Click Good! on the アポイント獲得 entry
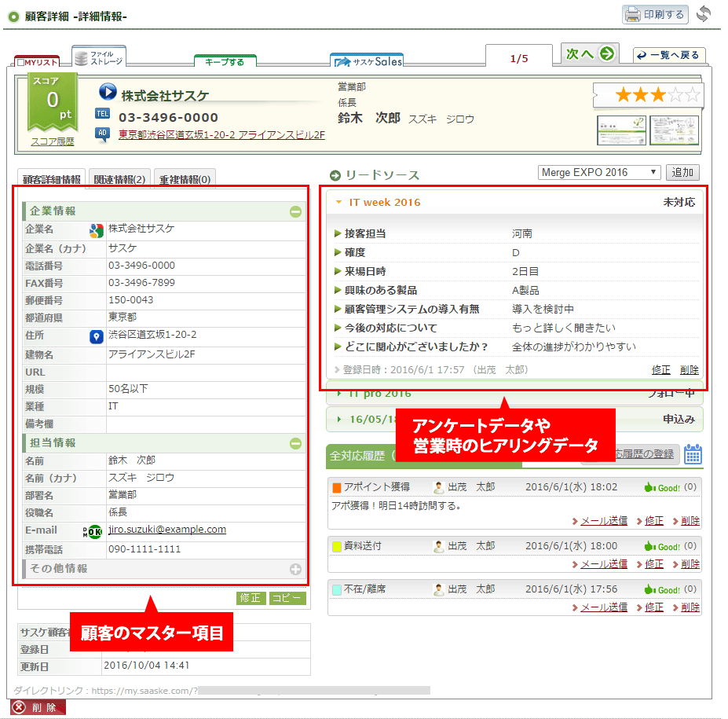This screenshot has height=719, width=728. coord(662,488)
